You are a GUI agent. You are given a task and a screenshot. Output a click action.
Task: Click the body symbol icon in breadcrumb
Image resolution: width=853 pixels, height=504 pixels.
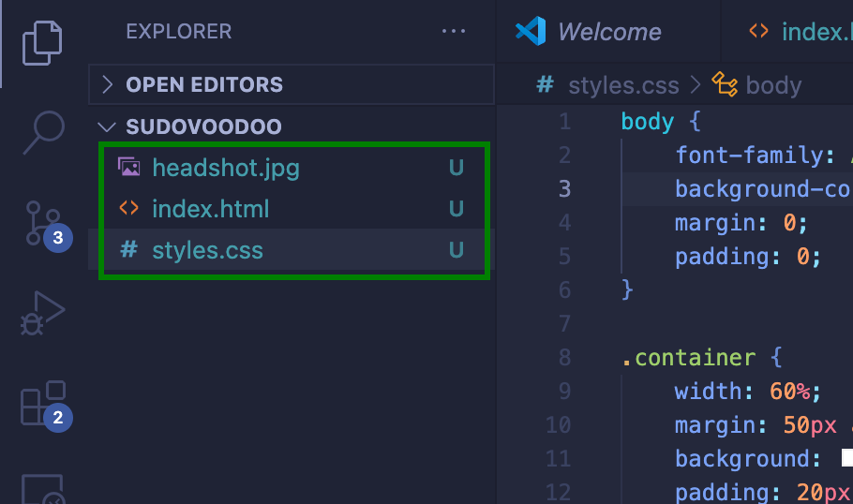click(x=725, y=84)
